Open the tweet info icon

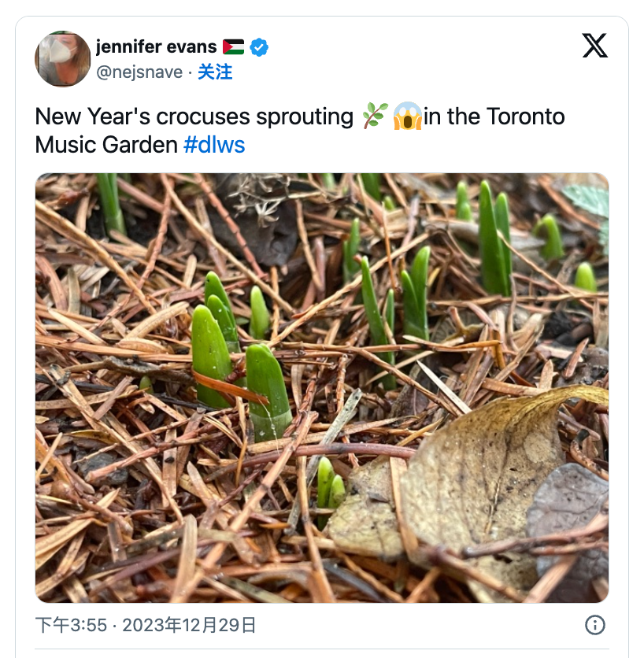tap(595, 625)
